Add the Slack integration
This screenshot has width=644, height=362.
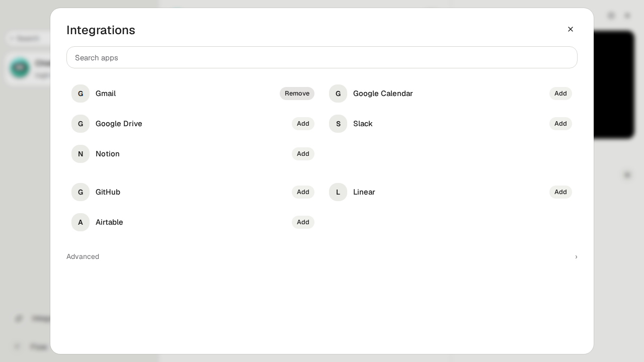point(560,124)
